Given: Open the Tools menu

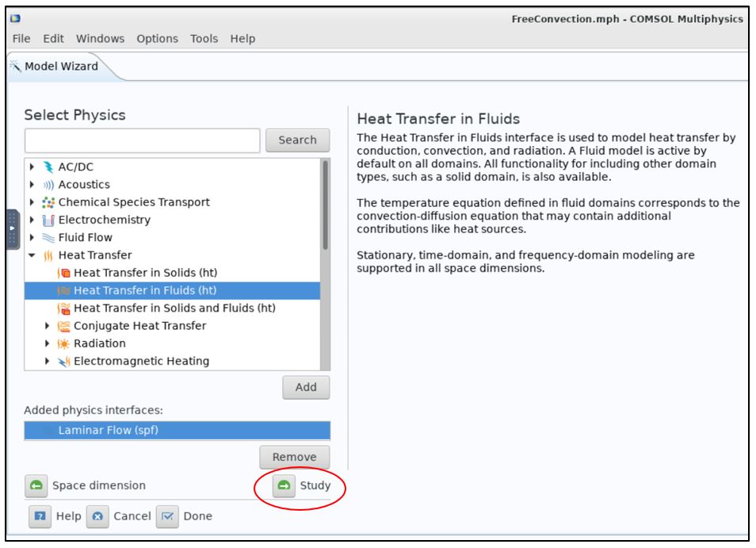Looking at the screenshot, I should [204, 39].
